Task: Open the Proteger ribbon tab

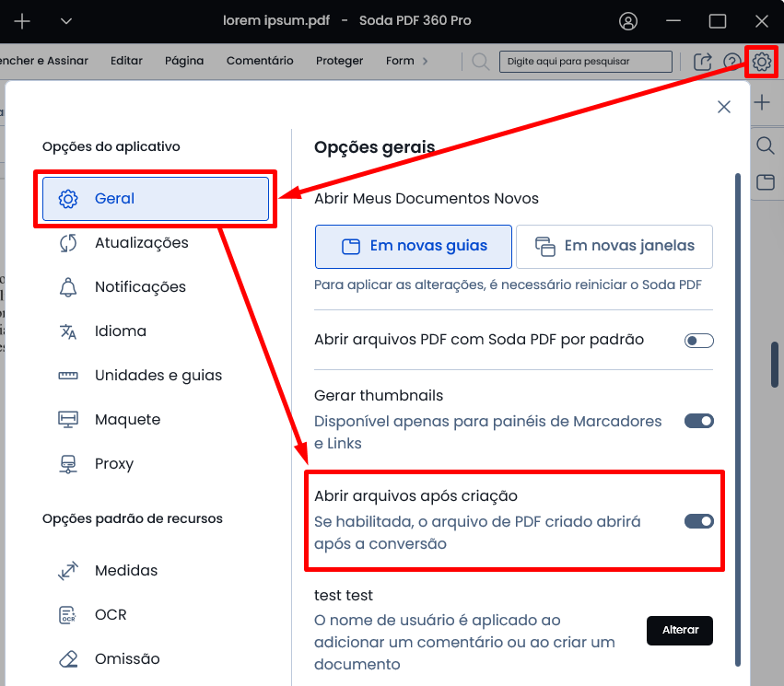Action: (339, 61)
